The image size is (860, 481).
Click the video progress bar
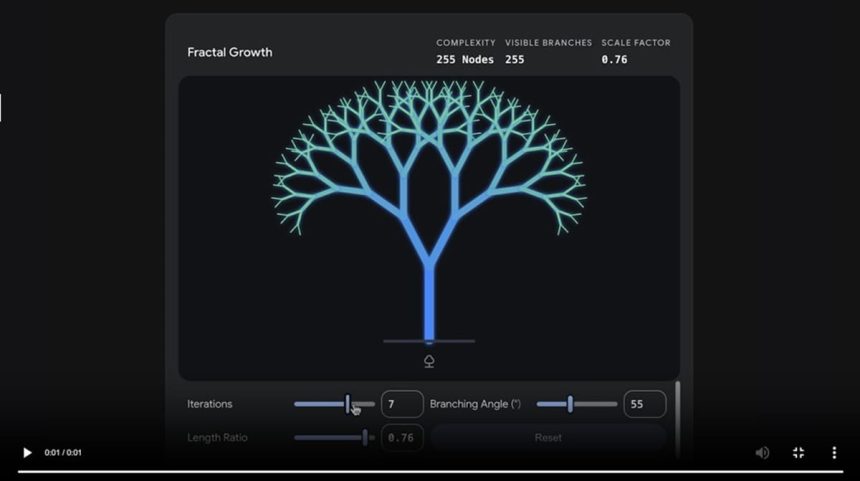click(x=430, y=471)
